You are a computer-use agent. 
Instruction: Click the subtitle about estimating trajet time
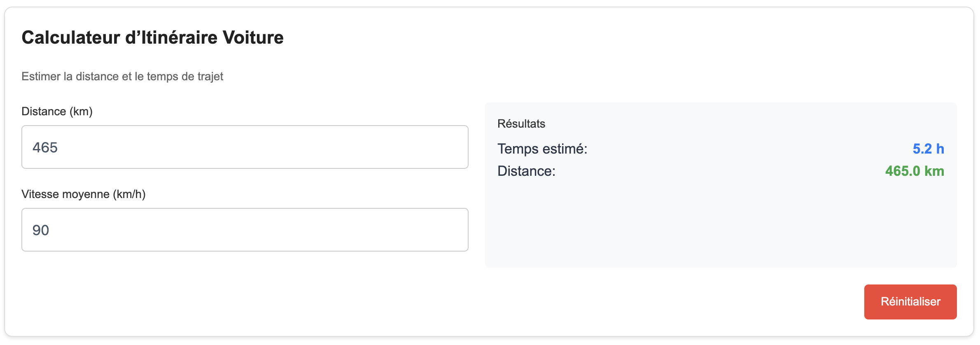click(x=122, y=77)
